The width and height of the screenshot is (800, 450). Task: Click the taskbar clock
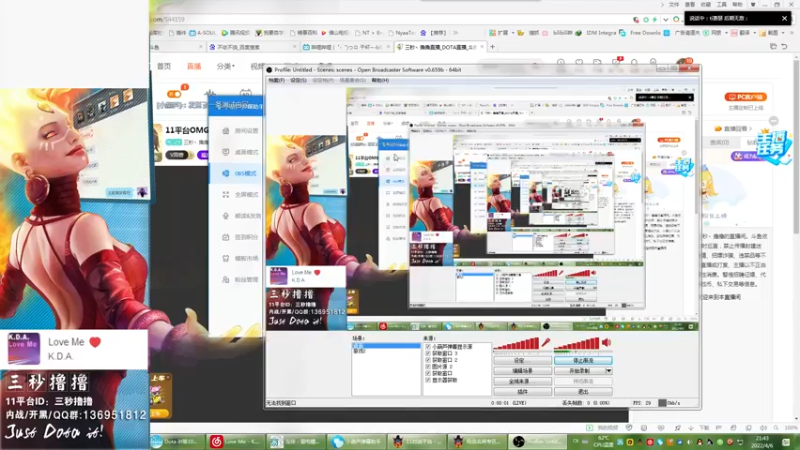[x=762, y=441]
